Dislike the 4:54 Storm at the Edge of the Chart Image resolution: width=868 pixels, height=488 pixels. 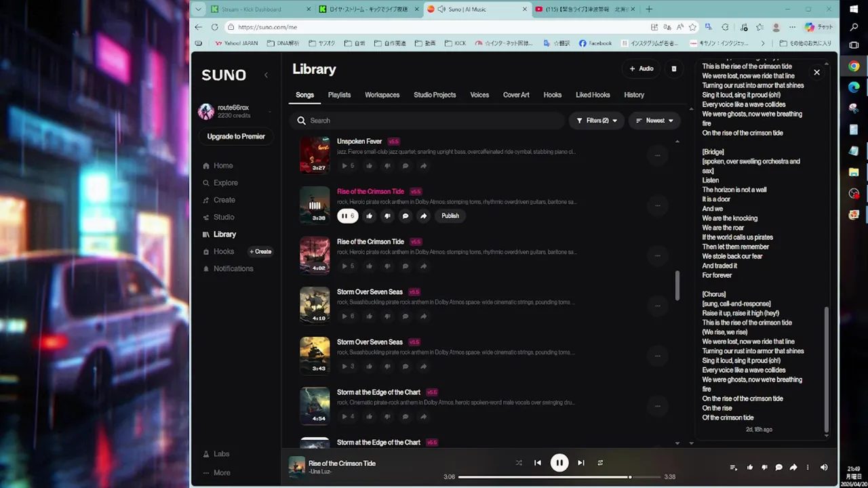(387, 417)
